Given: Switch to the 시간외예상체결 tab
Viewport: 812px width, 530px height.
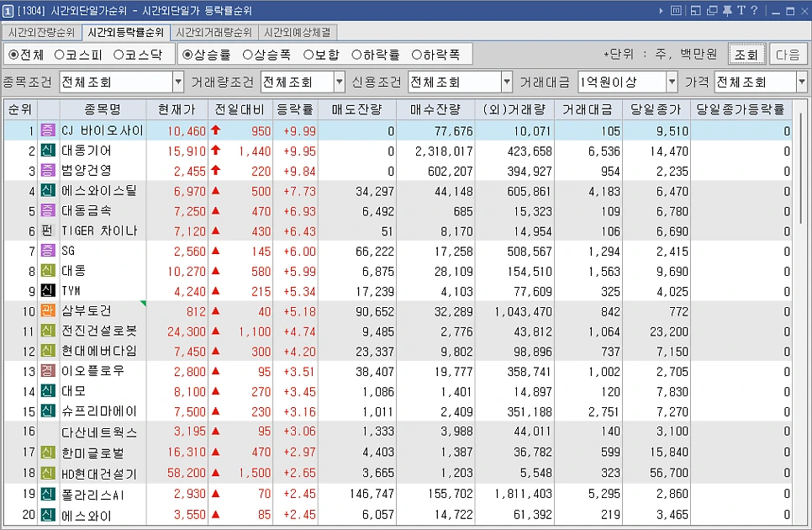Looking at the screenshot, I should click(298, 33).
